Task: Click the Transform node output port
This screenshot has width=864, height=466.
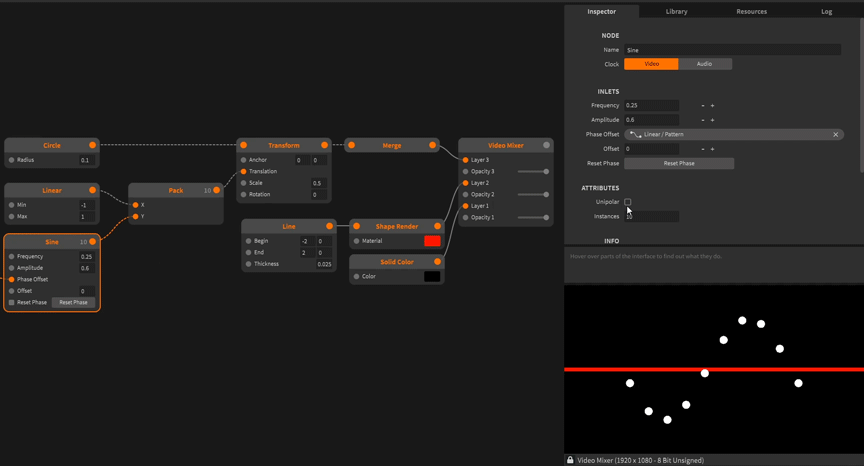Action: (325, 145)
